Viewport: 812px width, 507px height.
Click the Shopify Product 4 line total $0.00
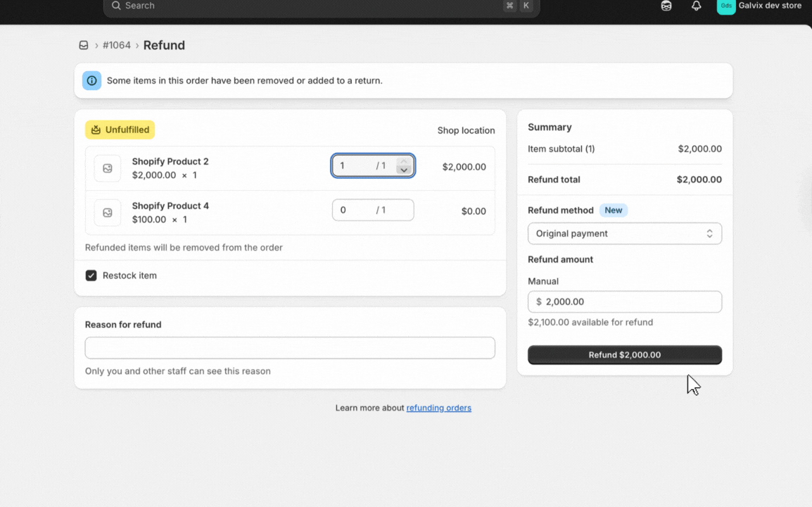(474, 211)
